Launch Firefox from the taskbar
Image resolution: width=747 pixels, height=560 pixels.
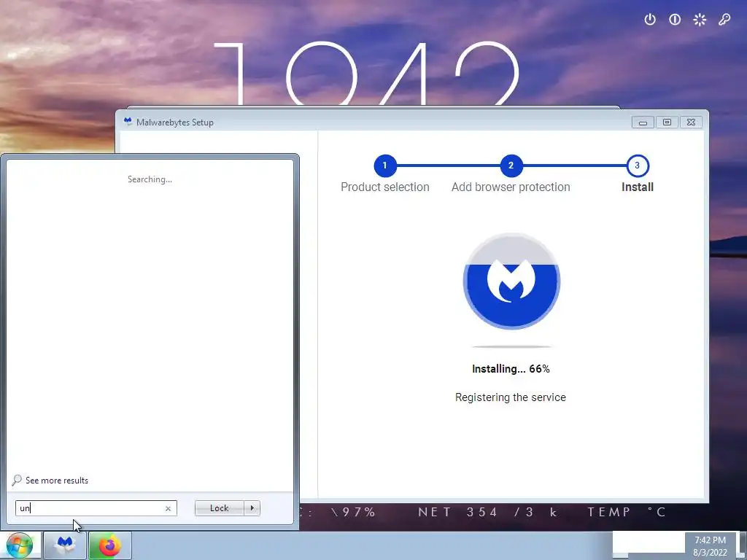(109, 545)
